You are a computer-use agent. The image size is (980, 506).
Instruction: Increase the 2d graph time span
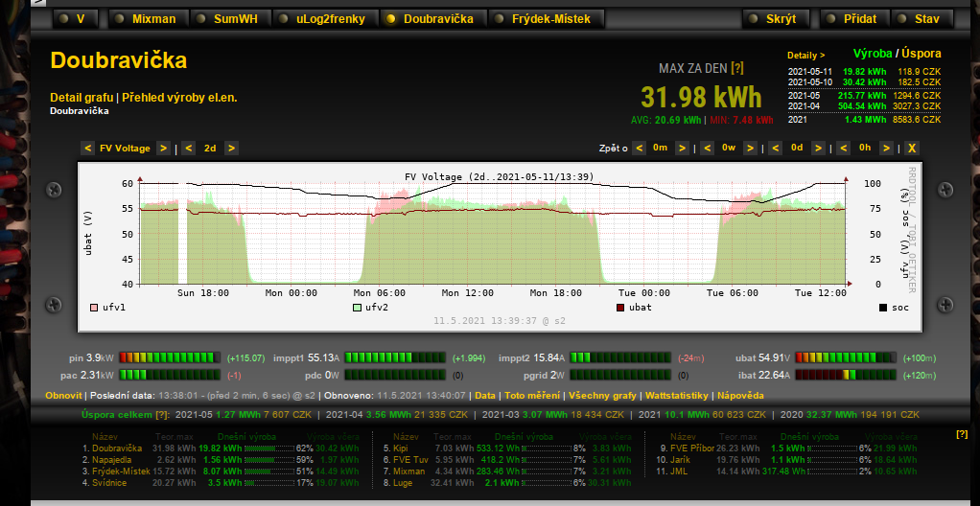coord(231,149)
